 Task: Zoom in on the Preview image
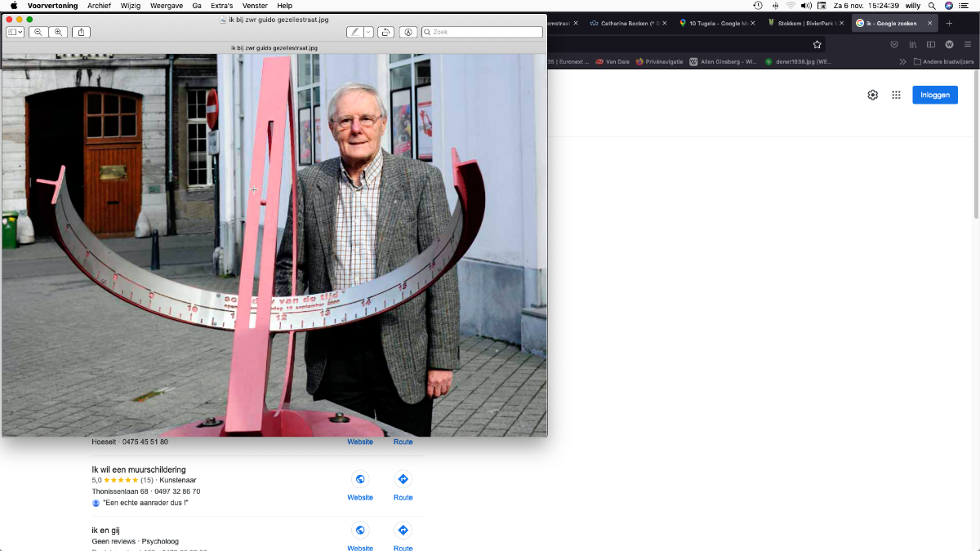(58, 32)
